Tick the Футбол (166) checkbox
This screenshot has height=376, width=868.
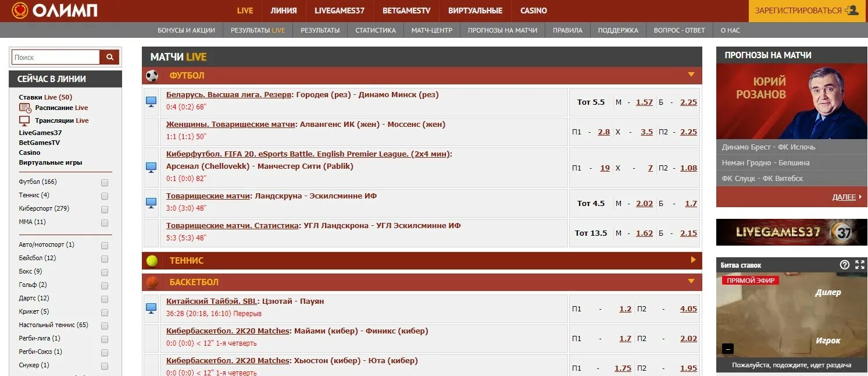point(105,182)
